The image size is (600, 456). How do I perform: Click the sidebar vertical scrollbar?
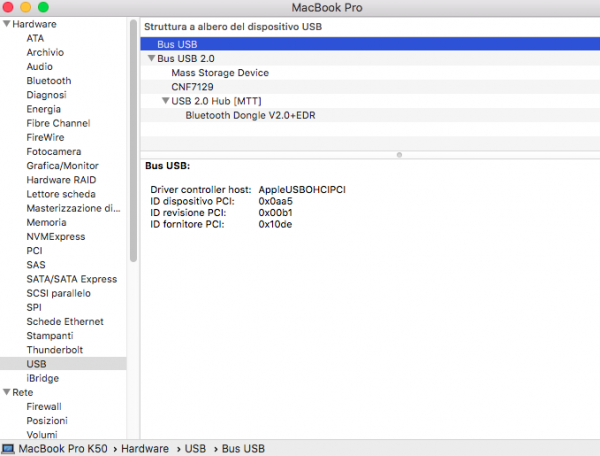133,142
